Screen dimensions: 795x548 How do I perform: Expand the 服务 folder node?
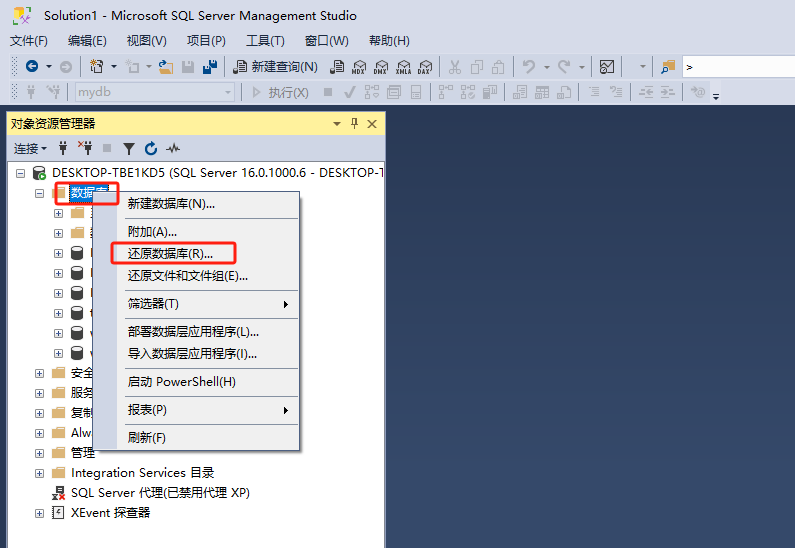40,393
